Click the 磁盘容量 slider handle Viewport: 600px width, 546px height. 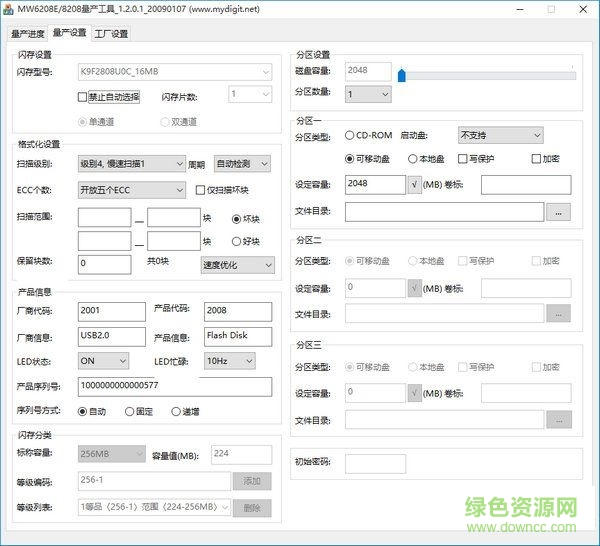pos(401,74)
